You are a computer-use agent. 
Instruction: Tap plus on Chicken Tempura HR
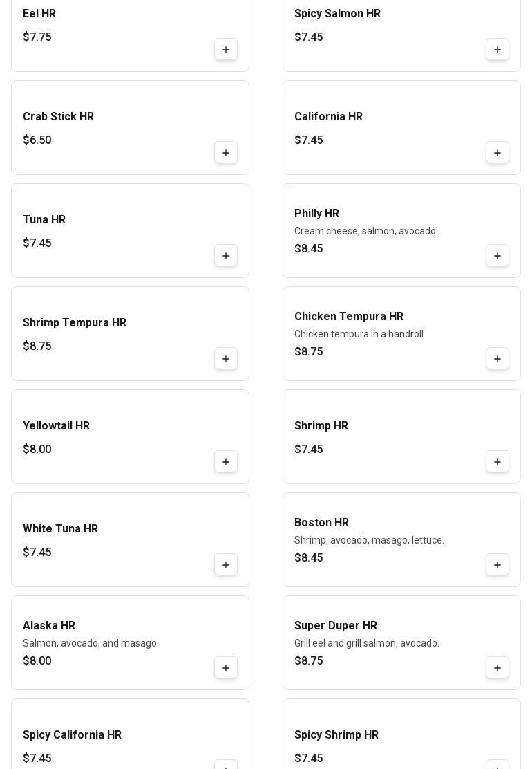click(497, 359)
